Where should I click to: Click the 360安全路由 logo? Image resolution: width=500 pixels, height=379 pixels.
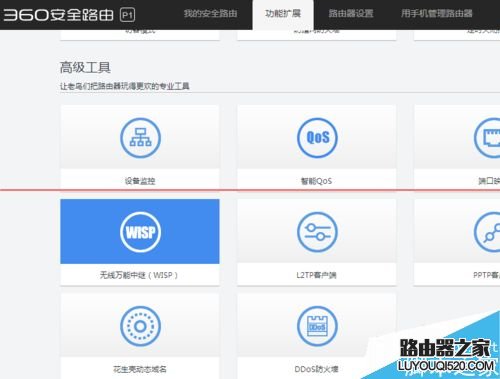click(x=58, y=15)
